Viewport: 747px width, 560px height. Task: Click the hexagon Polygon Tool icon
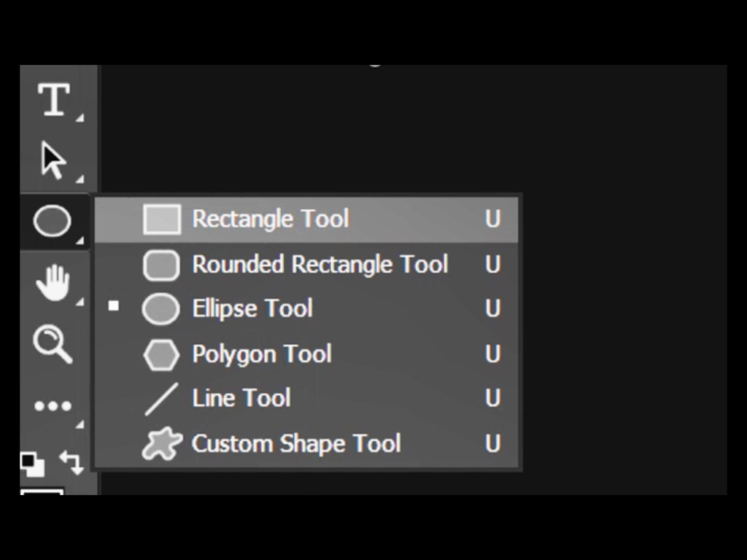(160, 355)
